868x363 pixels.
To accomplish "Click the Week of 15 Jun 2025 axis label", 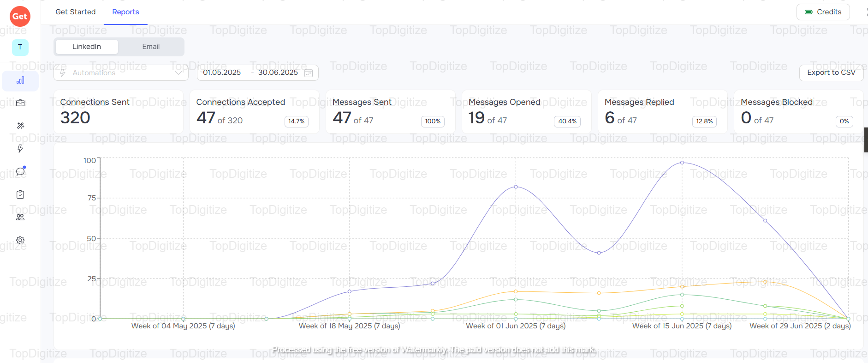I will pyautogui.click(x=682, y=326).
